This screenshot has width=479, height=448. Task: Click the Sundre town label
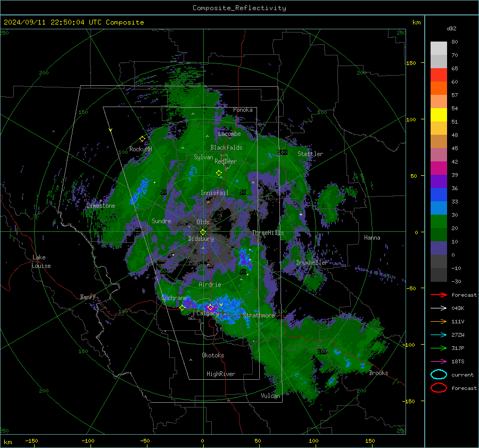point(161,221)
